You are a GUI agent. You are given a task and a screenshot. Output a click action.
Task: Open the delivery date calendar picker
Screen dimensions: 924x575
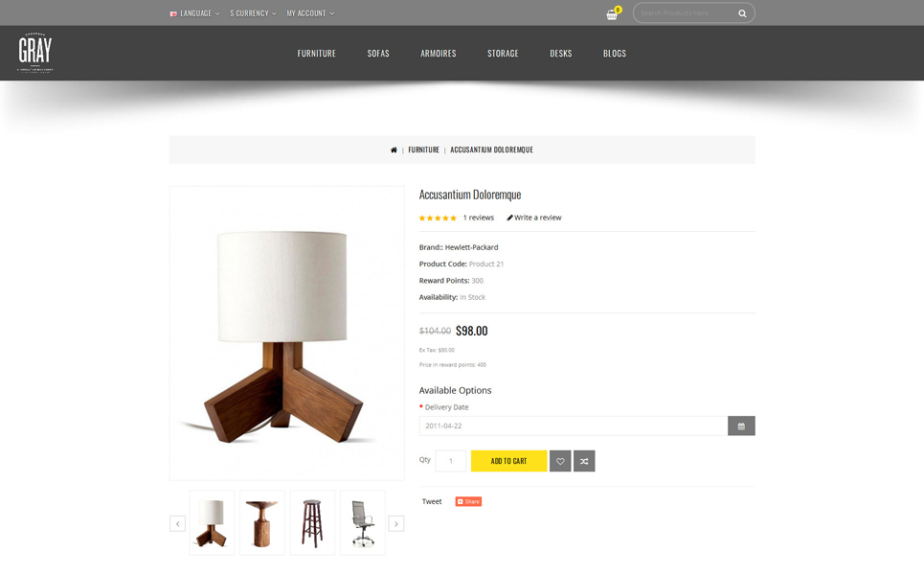point(741,425)
